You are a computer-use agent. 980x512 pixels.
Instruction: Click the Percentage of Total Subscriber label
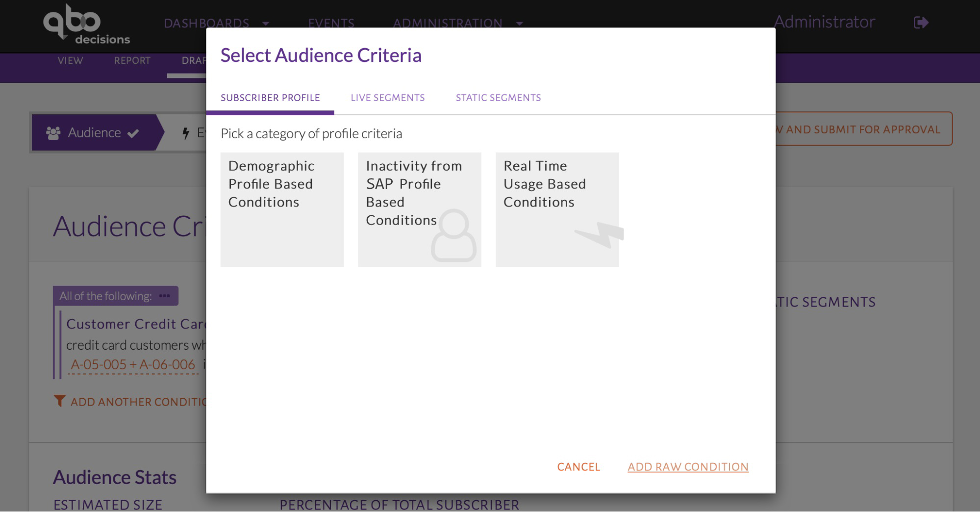[x=400, y=505]
